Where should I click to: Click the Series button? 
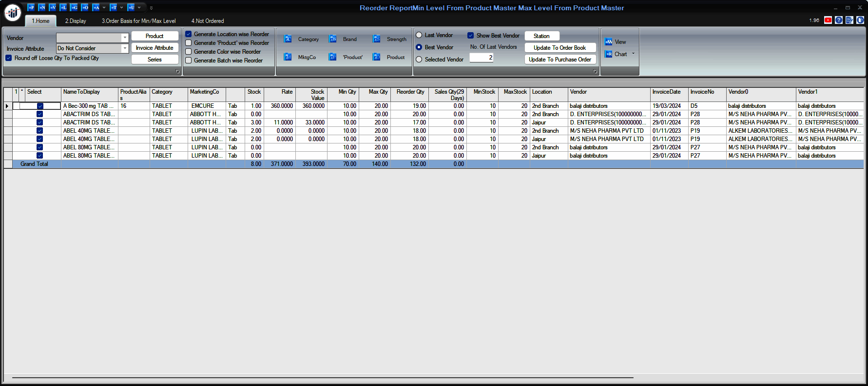tap(154, 60)
